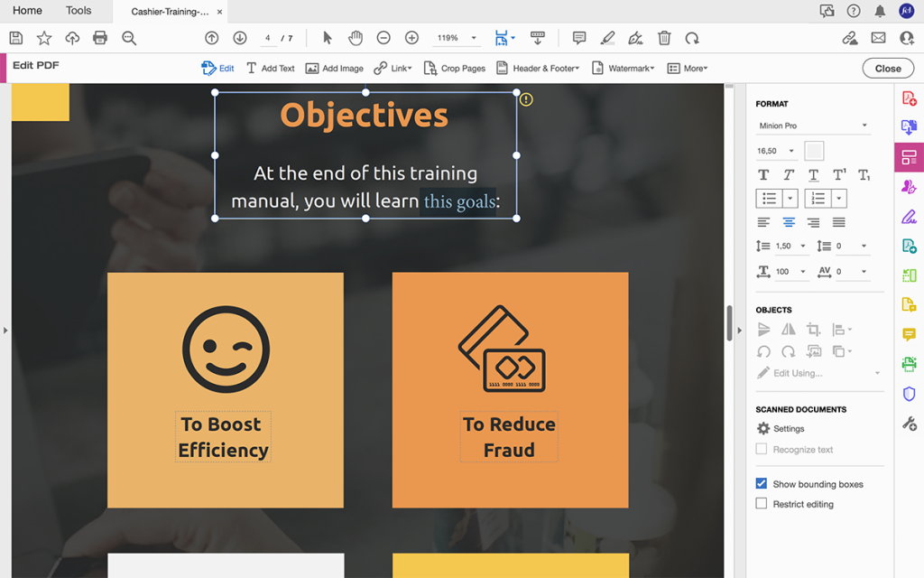Open the Comment tool in the top toolbar

pyautogui.click(x=578, y=38)
